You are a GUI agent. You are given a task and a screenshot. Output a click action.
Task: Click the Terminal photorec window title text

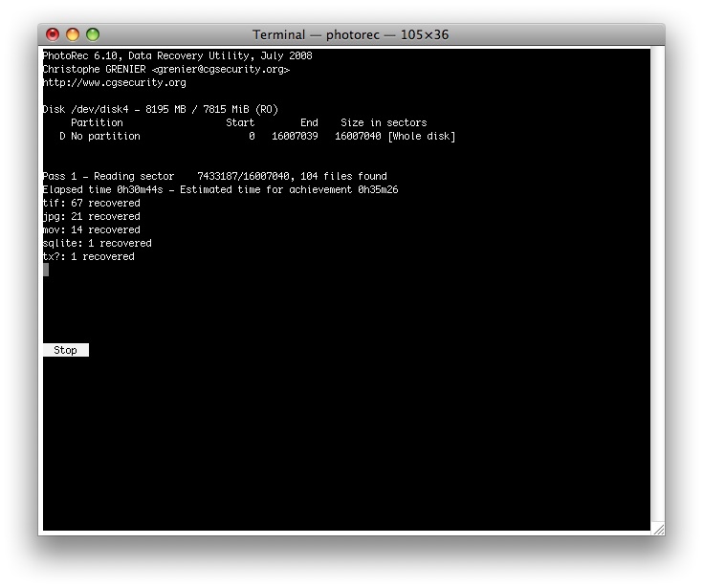pos(350,34)
